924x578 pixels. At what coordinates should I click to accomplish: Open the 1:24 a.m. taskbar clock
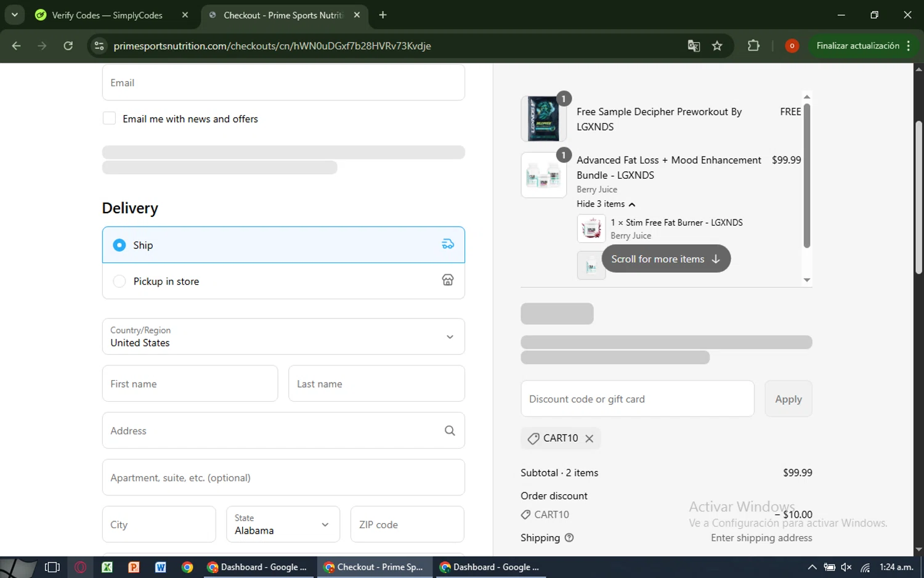click(896, 567)
